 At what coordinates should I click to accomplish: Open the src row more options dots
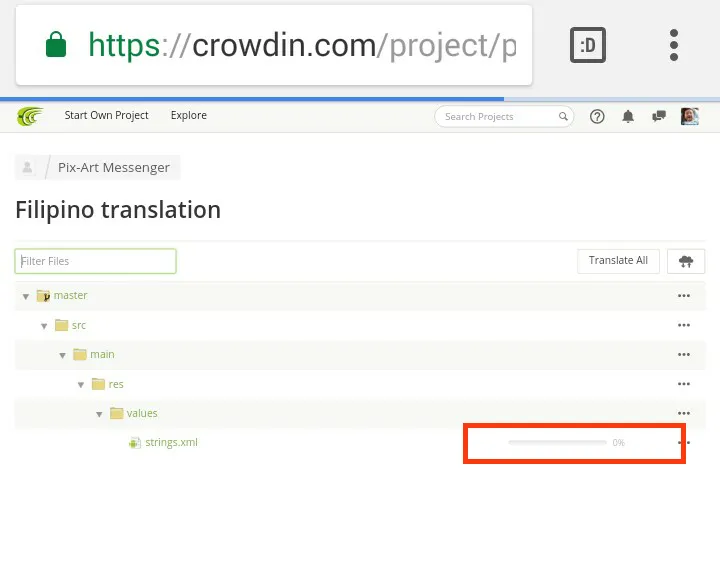[684, 325]
